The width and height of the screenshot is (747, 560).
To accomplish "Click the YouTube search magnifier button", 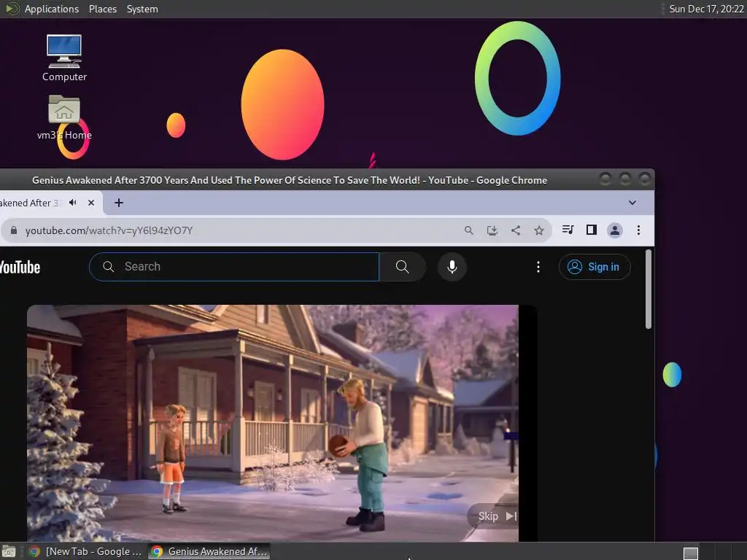I will (x=402, y=267).
